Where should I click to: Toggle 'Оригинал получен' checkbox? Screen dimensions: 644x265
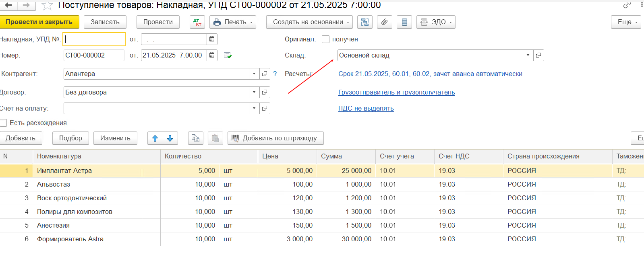click(x=326, y=39)
